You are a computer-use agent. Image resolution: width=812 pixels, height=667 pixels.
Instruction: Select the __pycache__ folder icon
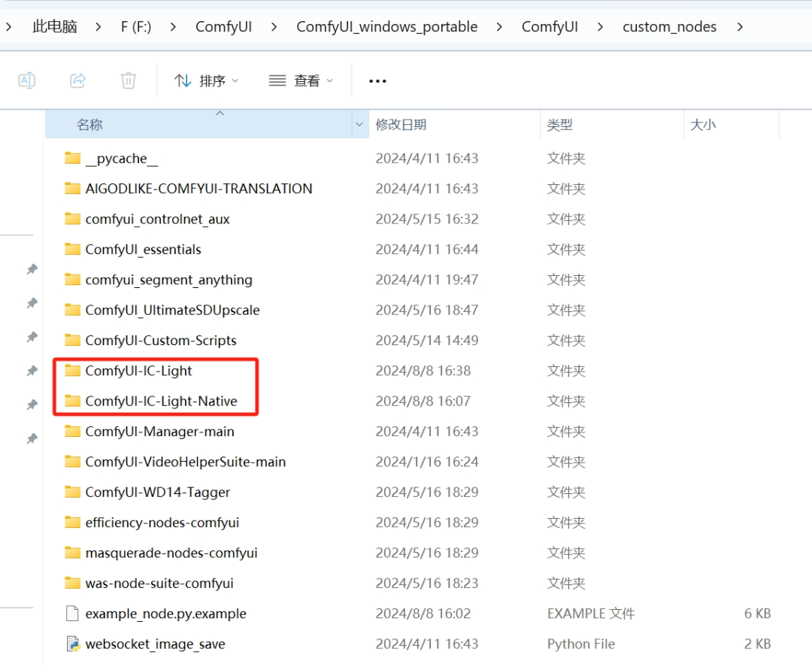(72, 157)
